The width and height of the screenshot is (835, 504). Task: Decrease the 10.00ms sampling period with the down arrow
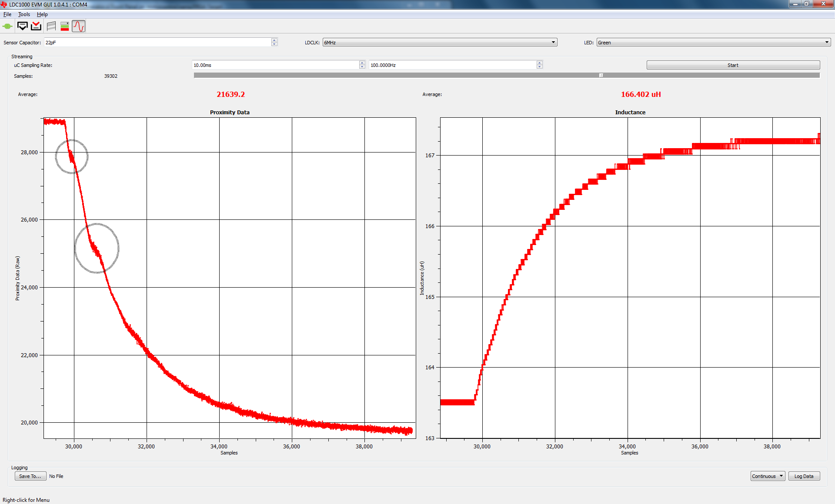pyautogui.click(x=362, y=67)
